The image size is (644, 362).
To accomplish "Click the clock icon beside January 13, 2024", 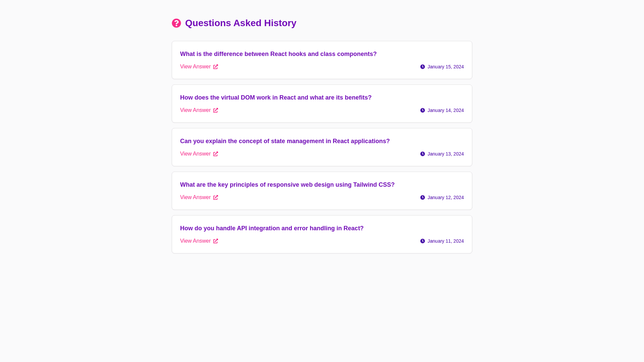I will click(x=423, y=154).
